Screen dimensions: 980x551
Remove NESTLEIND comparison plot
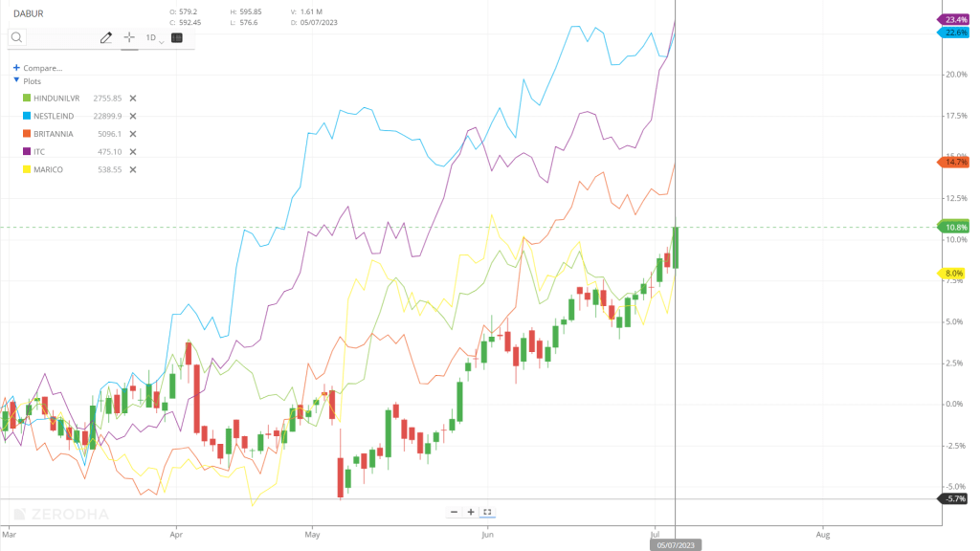[x=133, y=116]
